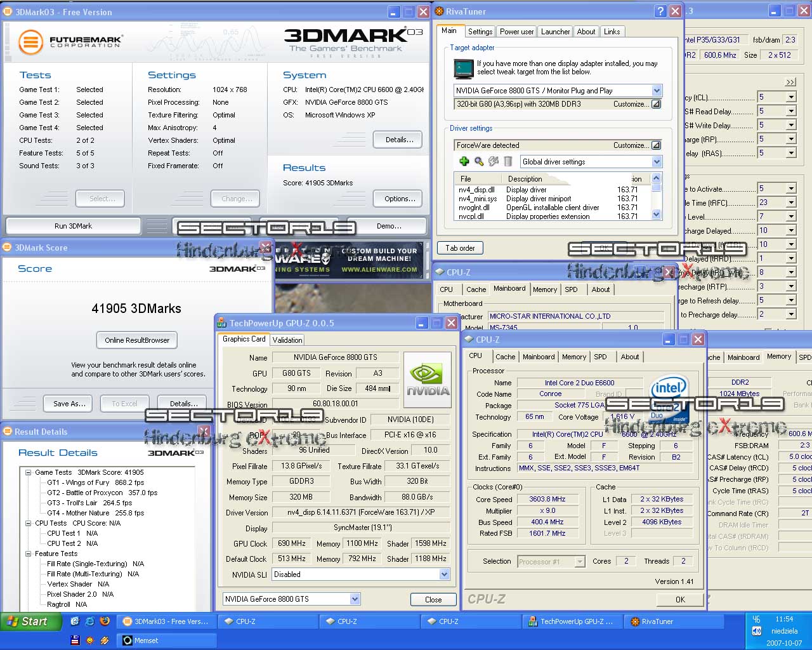Open the Launcher tab in RivaTuner
This screenshot has width=812, height=650.
tap(555, 32)
